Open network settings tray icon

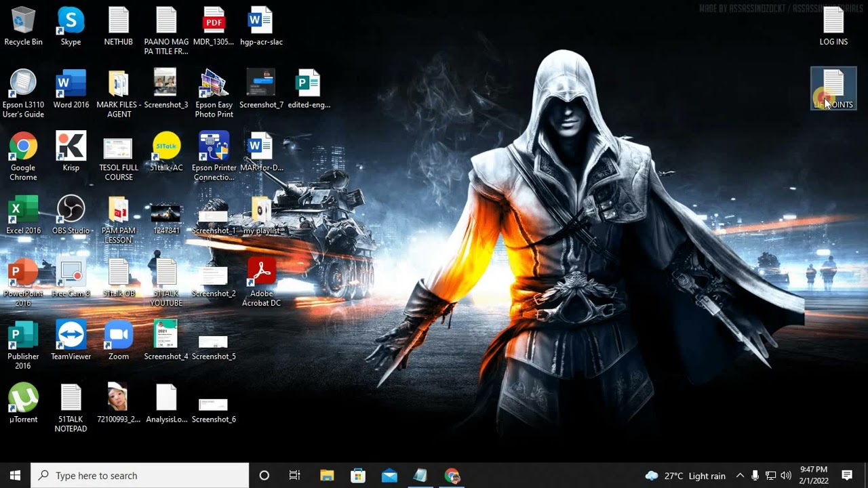tap(770, 476)
